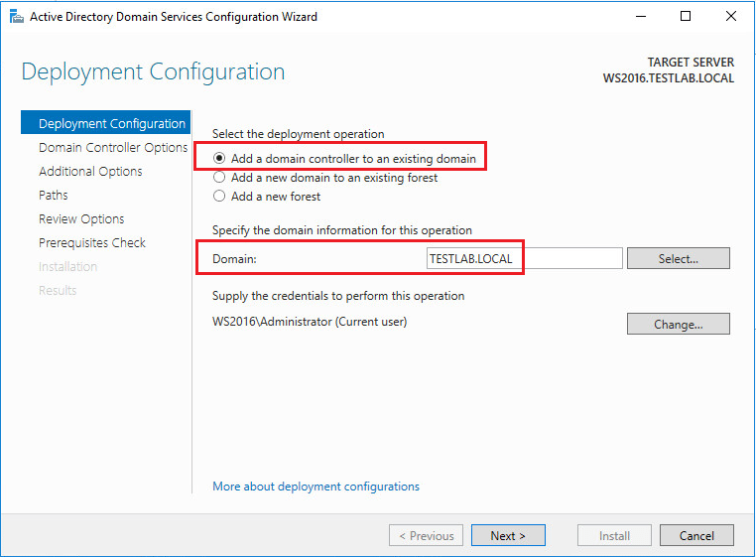The width and height of the screenshot is (756, 557).
Task: Switch to the Paths step
Action: tap(54, 196)
